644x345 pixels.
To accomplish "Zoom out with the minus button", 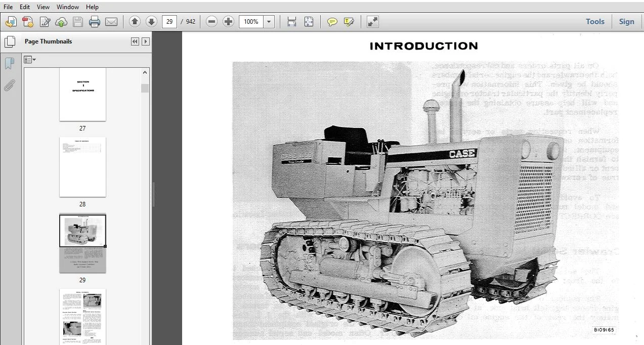I will pos(212,22).
